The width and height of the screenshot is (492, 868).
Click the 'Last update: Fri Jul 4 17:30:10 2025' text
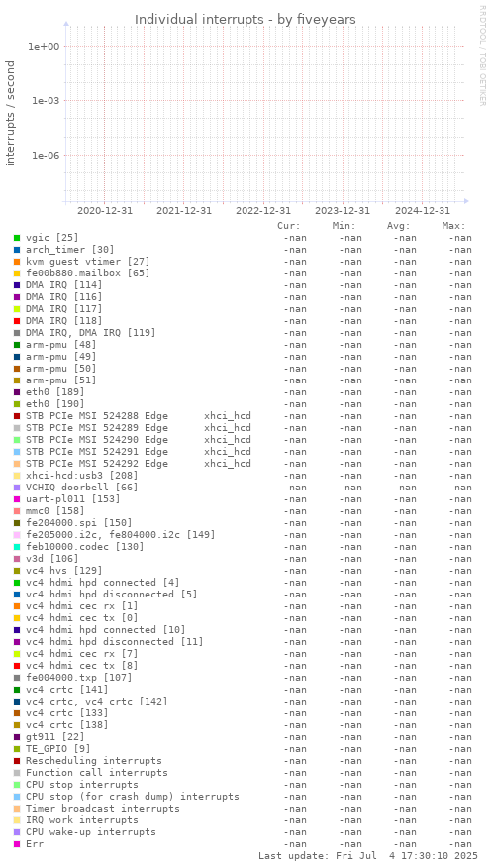(x=368, y=856)
